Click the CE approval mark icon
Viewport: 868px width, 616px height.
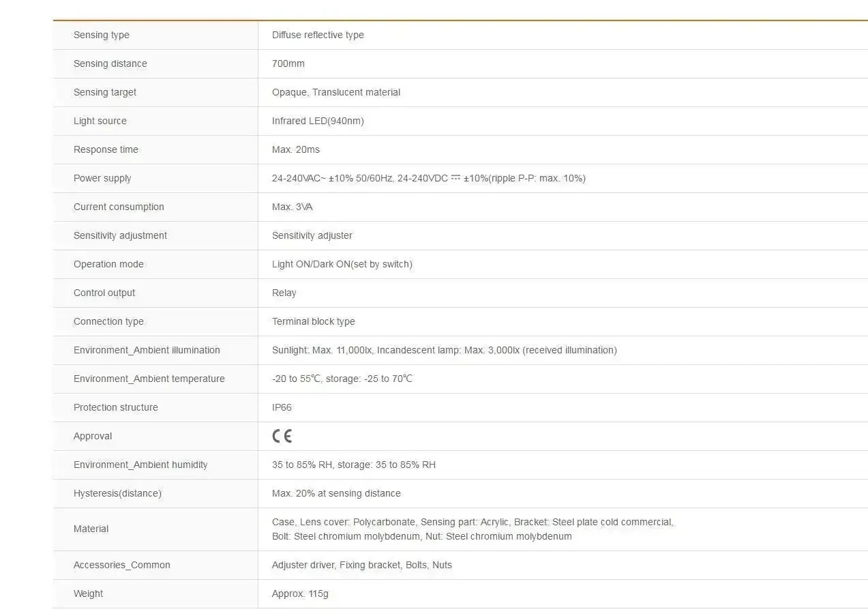(x=282, y=436)
